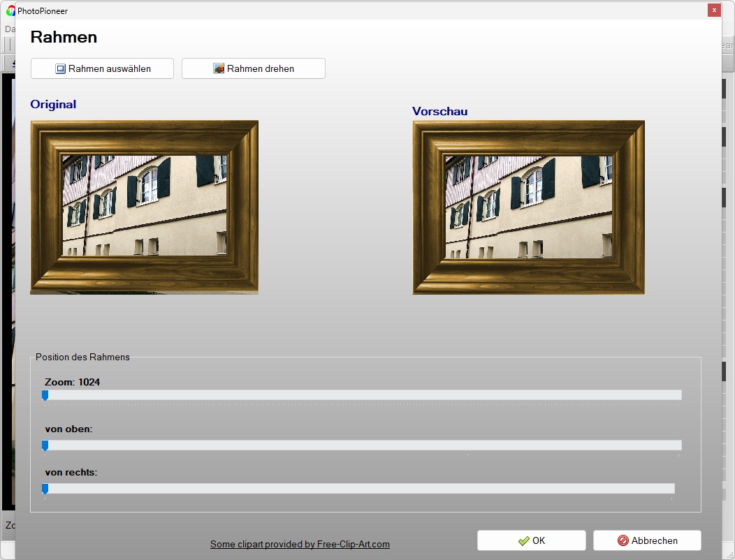Click the 'von oben' slider handle
Screen dimensions: 735x560
click(x=45, y=445)
